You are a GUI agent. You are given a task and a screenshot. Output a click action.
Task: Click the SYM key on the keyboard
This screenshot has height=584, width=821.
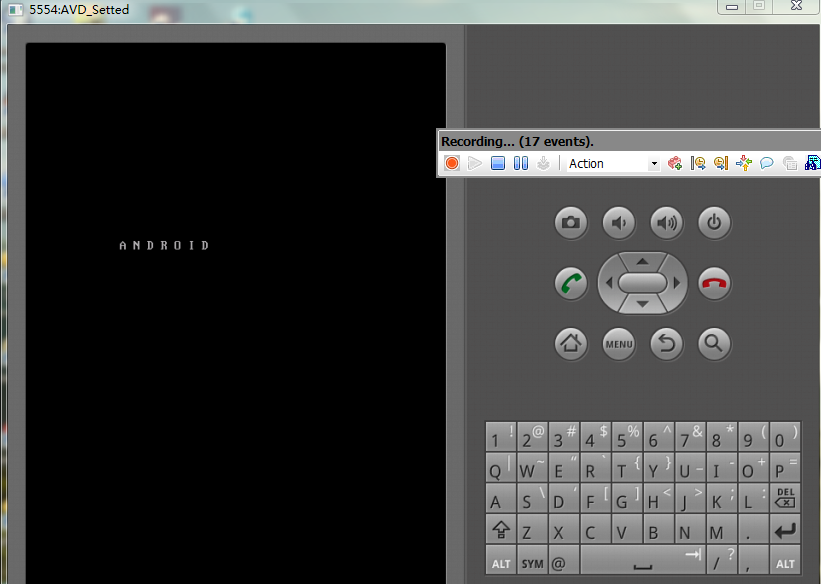coord(532,560)
